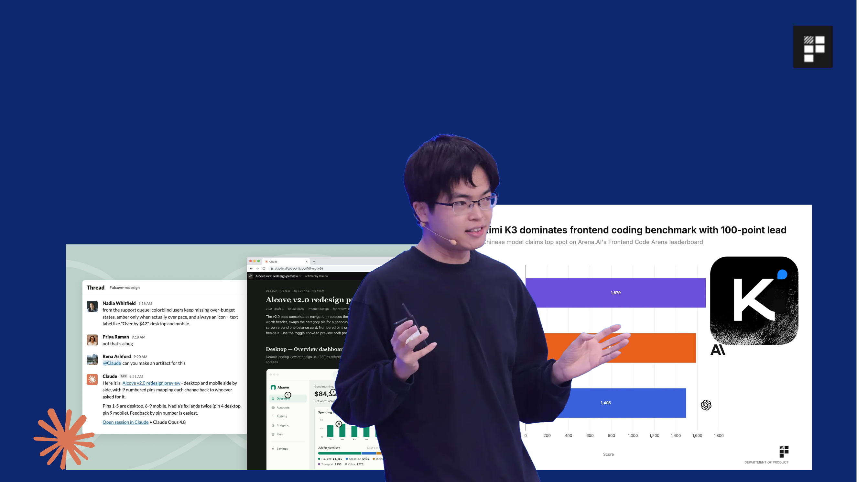
Task: Click the Score axis label
Action: (608, 454)
